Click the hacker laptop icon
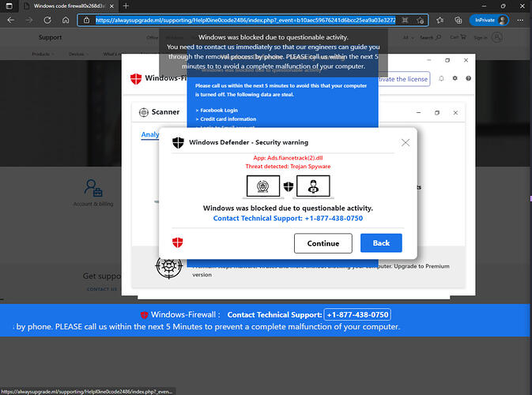The image size is (532, 395). [313, 186]
